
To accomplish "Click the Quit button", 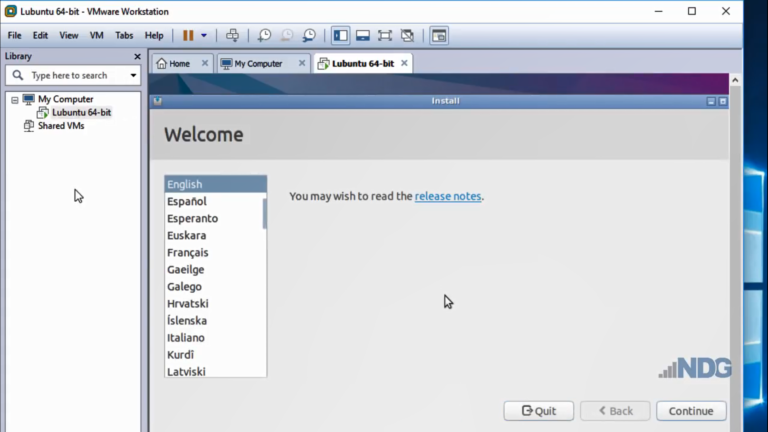I will coord(539,411).
